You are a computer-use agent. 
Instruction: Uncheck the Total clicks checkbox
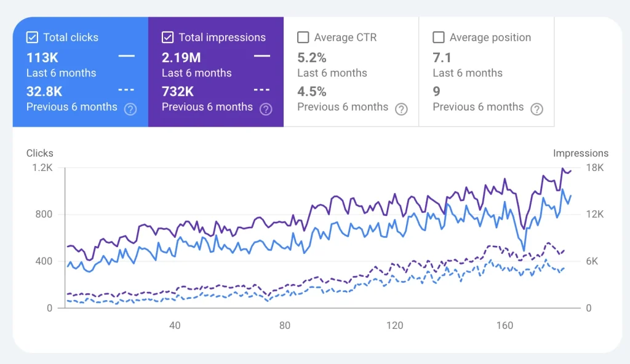point(32,38)
